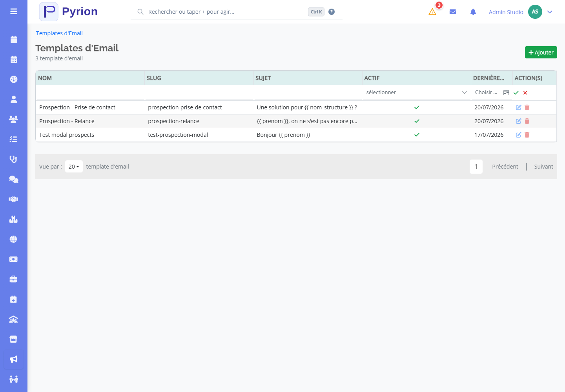This screenshot has width=565, height=392.
Task: Click the search help question mark icon
Action: point(332,12)
